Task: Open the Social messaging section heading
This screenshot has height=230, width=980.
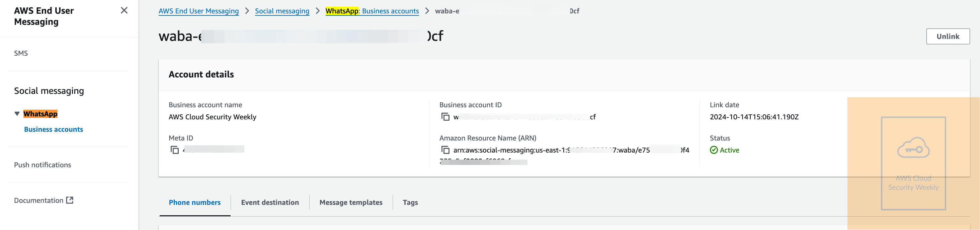Action: (49, 91)
